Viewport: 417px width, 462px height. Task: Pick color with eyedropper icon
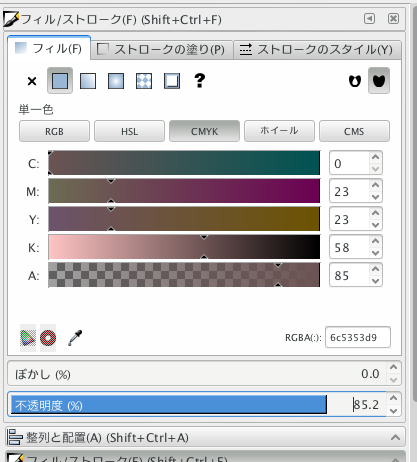(75, 338)
